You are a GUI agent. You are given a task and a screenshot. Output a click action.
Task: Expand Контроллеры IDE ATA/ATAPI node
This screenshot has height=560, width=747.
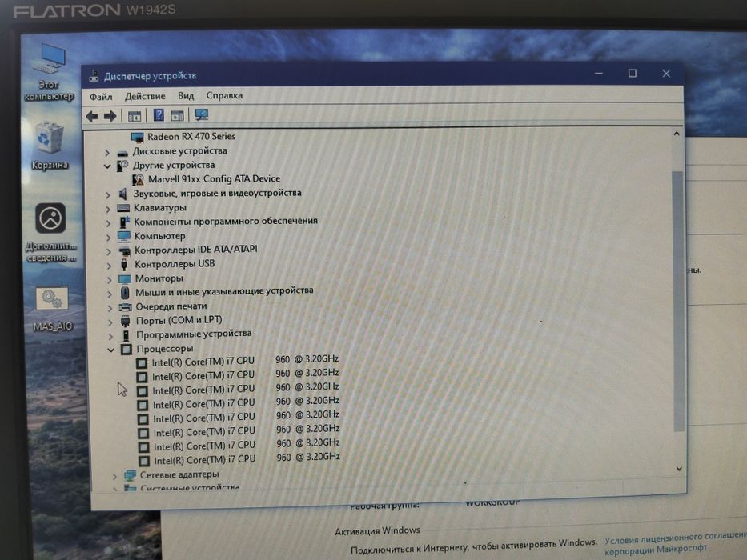tap(109, 251)
